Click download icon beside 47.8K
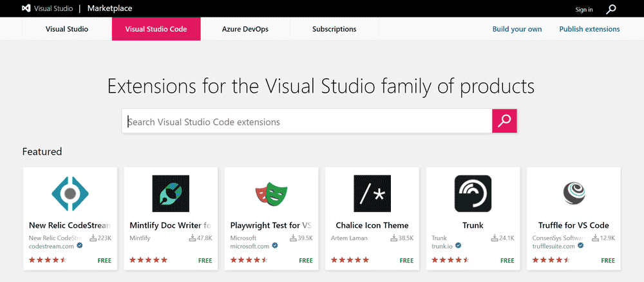Viewport: 644px width, 282px height. click(x=192, y=238)
